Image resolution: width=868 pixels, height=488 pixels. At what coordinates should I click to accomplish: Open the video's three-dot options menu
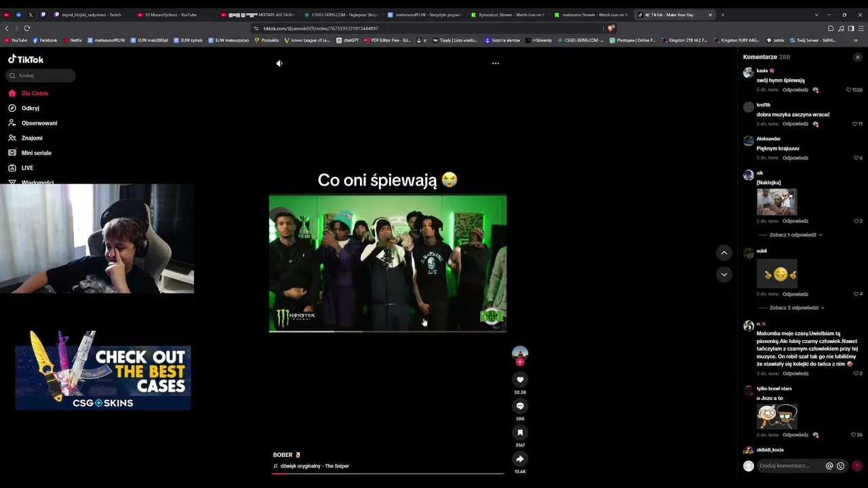point(496,63)
